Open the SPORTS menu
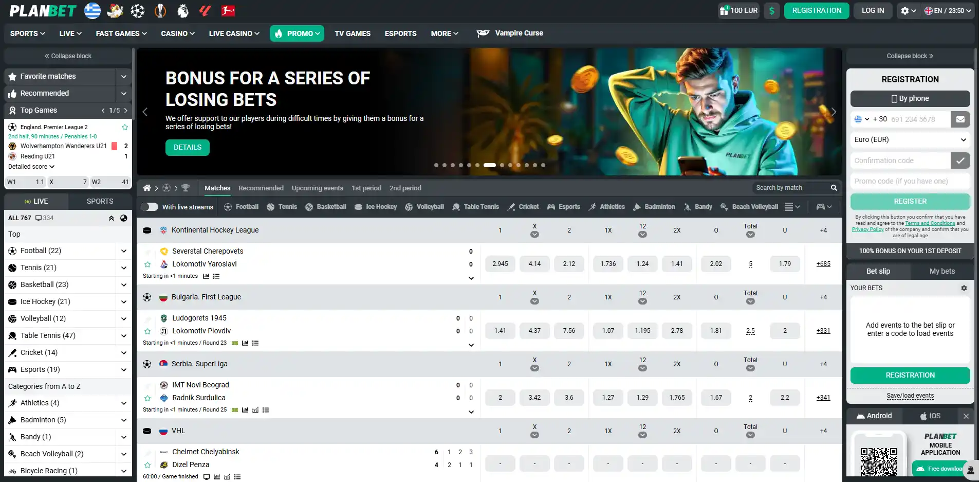980x482 pixels. 28,33
